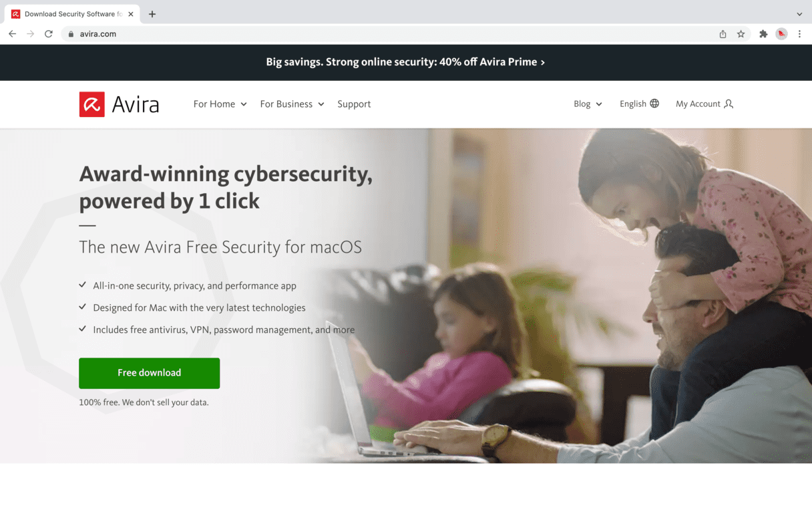
Task: Click the browser back arrow
Action: 12,34
